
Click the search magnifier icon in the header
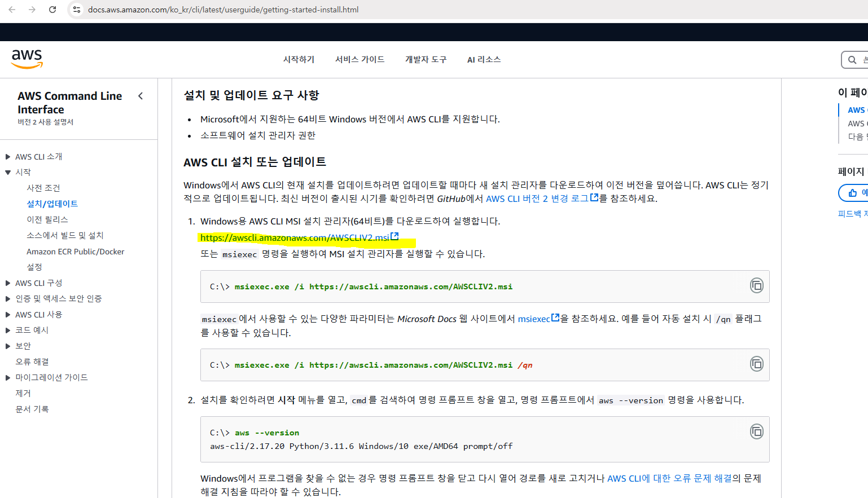(x=852, y=59)
